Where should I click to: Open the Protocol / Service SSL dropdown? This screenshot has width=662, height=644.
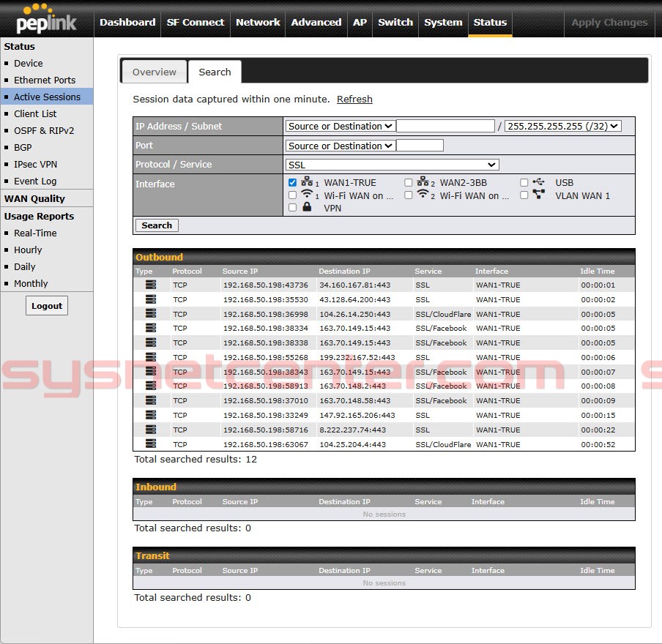pyautogui.click(x=393, y=165)
